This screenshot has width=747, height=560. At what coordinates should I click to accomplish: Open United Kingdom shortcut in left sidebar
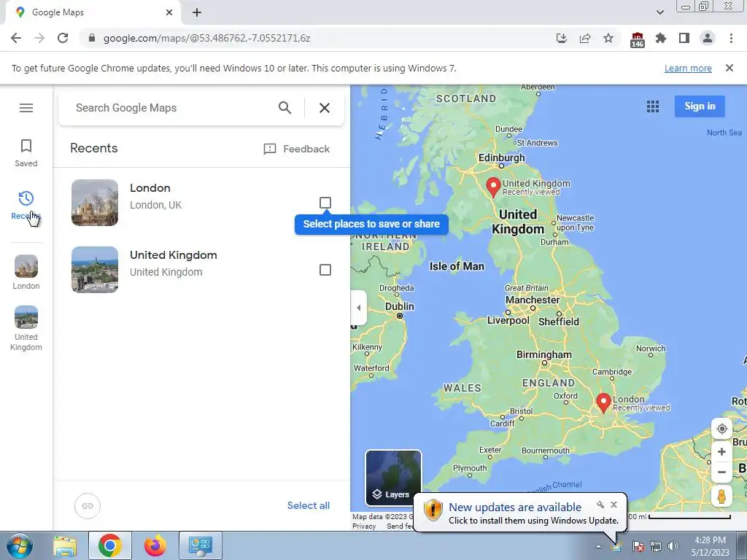(26, 329)
